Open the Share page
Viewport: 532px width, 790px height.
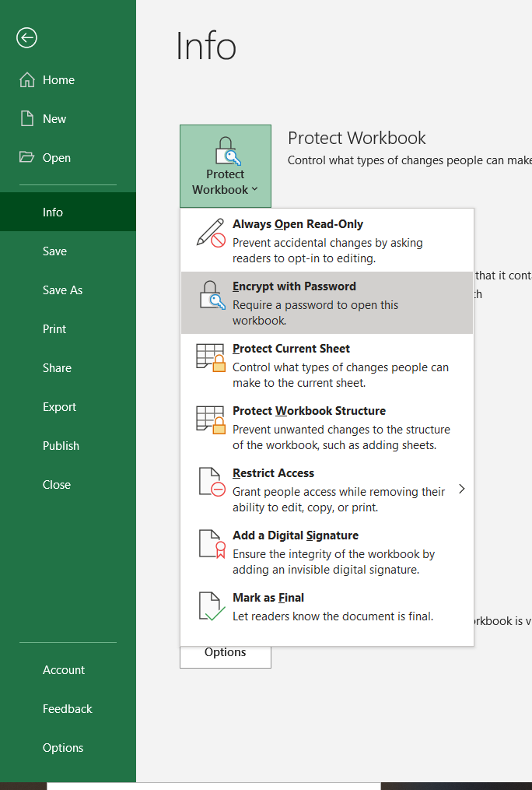pos(68,368)
